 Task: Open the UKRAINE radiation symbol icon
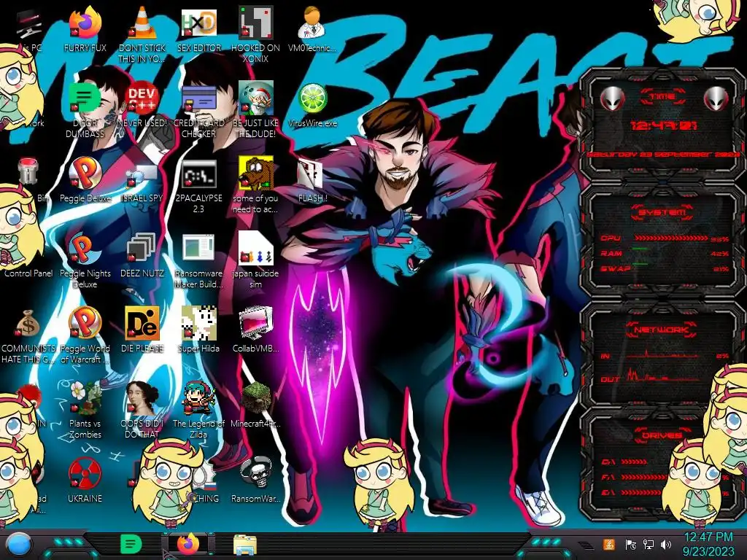coord(85,473)
